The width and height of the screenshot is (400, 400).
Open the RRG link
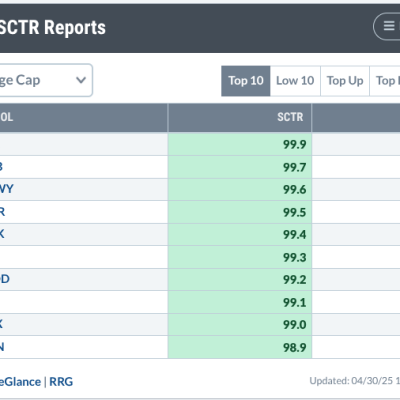[x=61, y=382]
